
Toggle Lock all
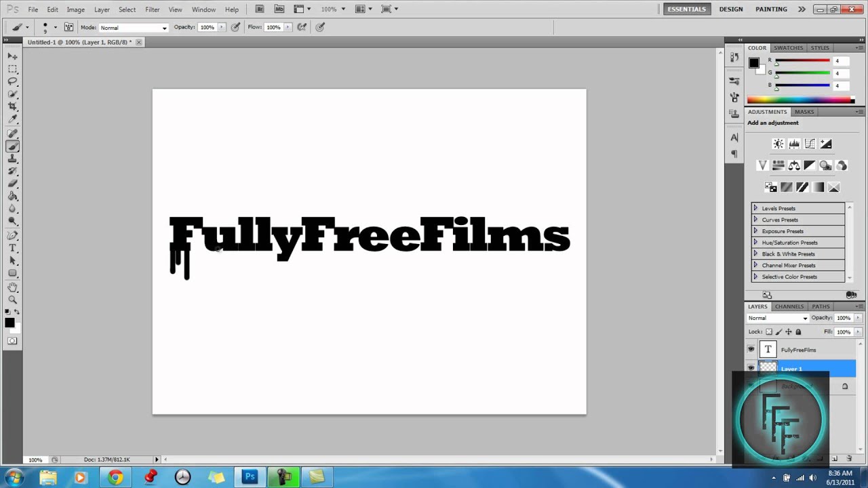798,331
